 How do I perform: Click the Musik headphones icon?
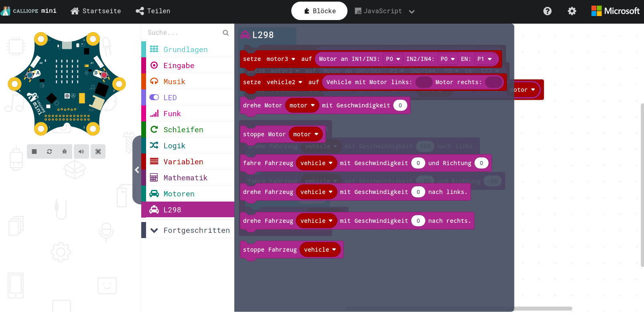(x=154, y=81)
